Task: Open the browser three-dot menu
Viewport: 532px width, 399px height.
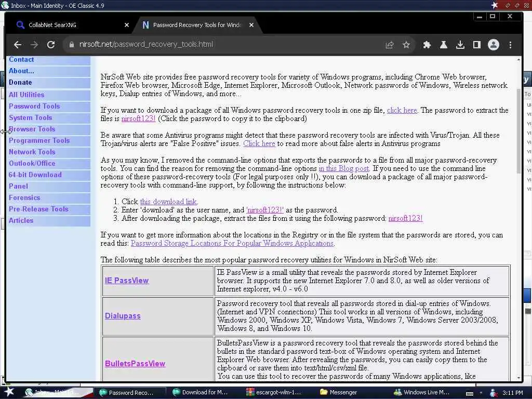Action: click(x=510, y=45)
